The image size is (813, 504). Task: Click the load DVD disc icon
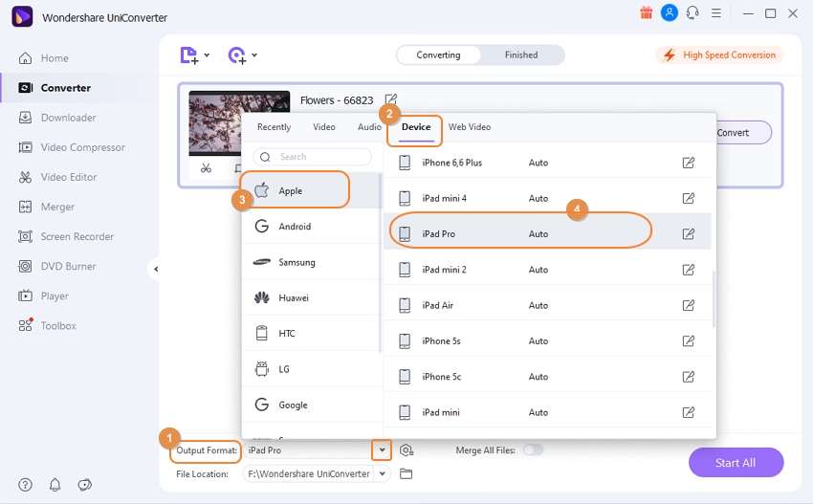tap(237, 55)
